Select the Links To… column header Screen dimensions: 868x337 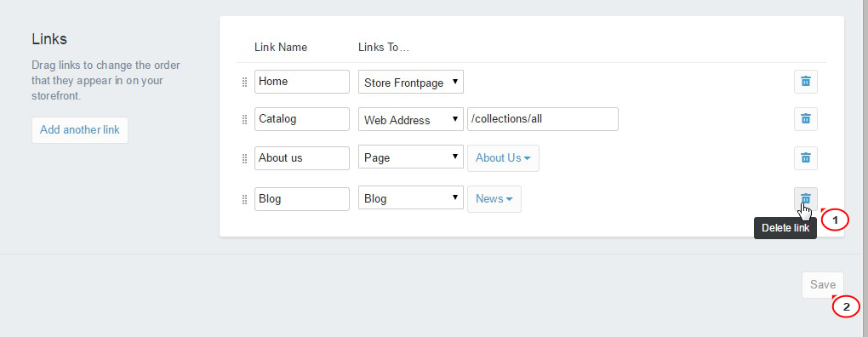pyautogui.click(x=384, y=48)
